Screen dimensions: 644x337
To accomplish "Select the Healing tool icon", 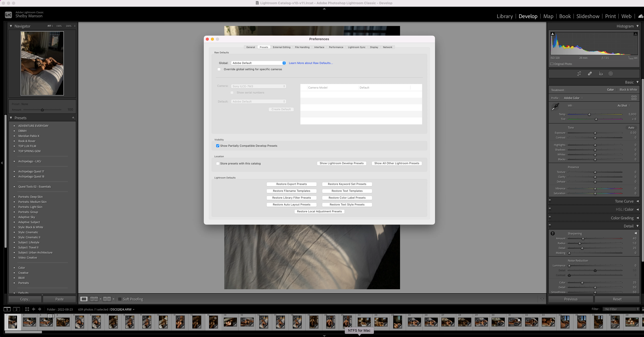I will (x=590, y=74).
